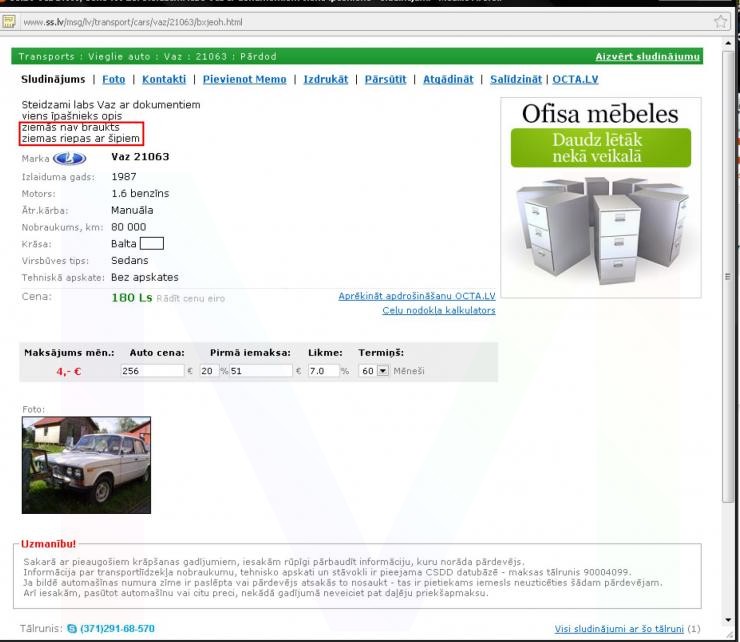The image size is (740, 642).
Task: Click Pievienot Memo link
Action: [x=244, y=79]
